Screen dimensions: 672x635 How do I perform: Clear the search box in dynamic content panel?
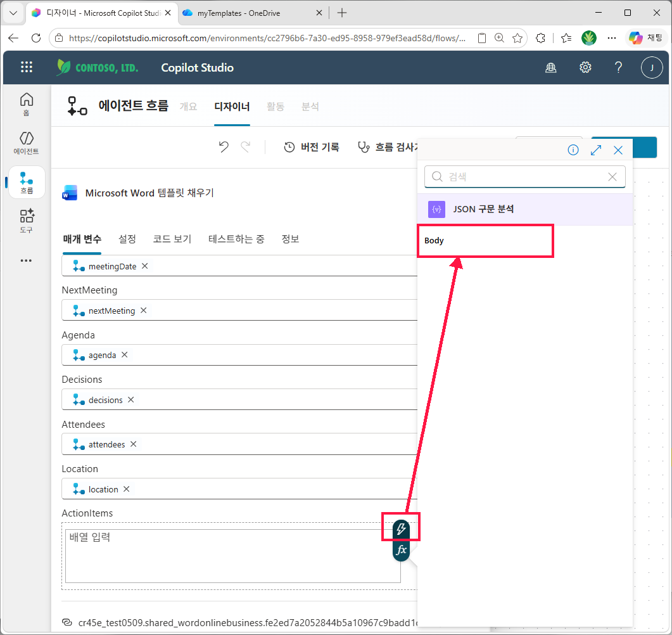point(612,177)
